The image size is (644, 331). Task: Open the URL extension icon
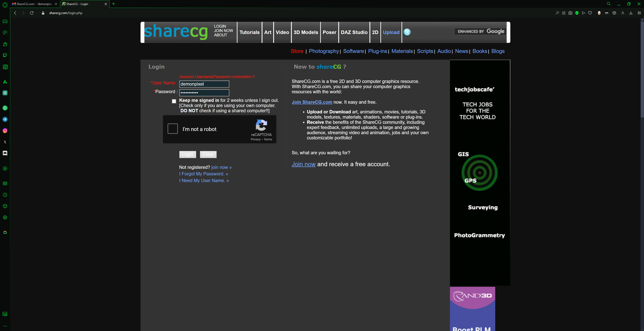point(606,13)
